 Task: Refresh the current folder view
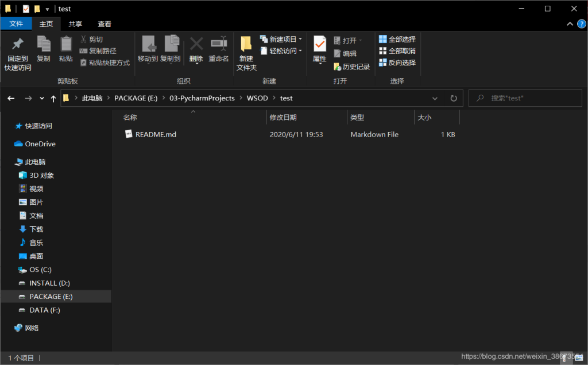tap(454, 98)
